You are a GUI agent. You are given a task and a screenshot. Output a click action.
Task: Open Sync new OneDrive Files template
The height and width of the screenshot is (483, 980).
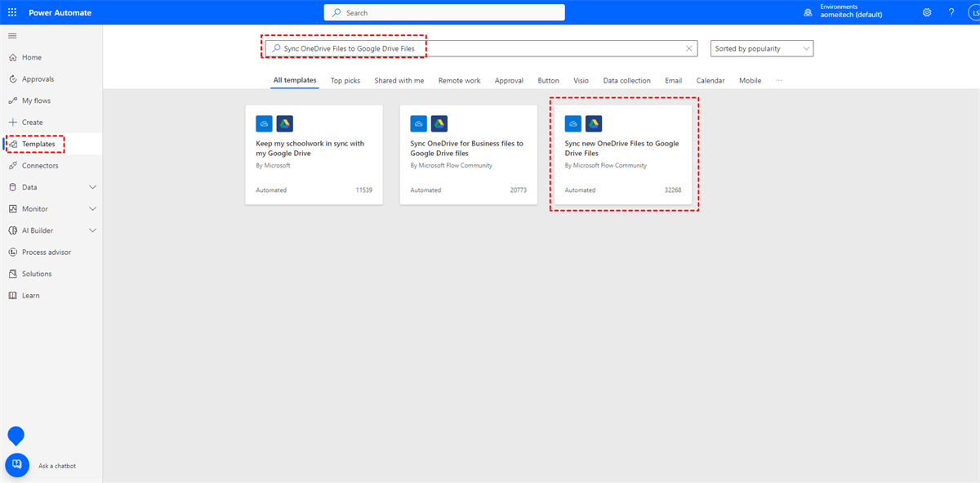pos(623,154)
